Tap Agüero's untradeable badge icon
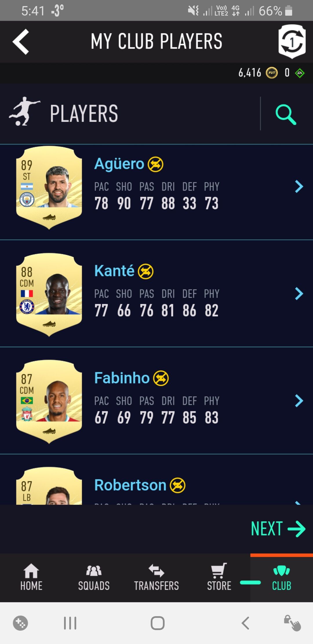Image resolution: width=313 pixels, height=644 pixels. click(156, 164)
